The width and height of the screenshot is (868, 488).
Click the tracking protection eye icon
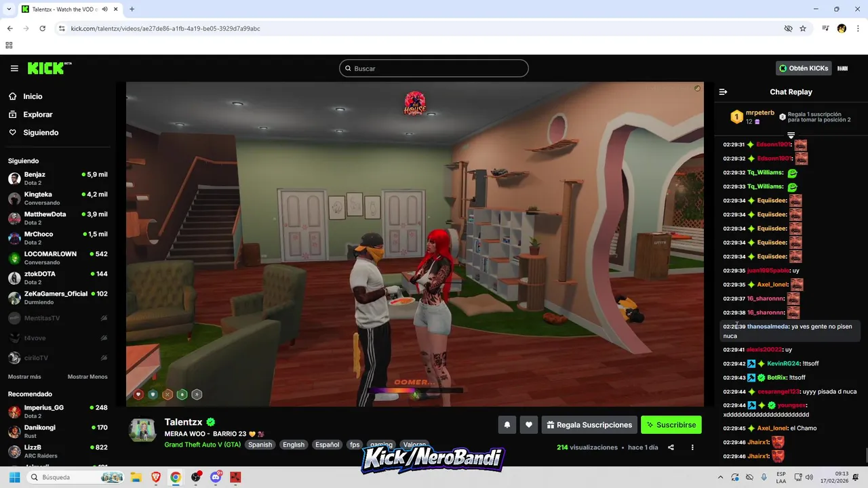pos(788,28)
